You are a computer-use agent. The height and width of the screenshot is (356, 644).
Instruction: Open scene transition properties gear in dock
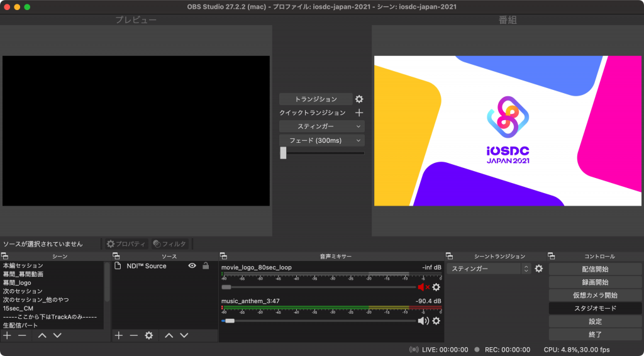[539, 269]
